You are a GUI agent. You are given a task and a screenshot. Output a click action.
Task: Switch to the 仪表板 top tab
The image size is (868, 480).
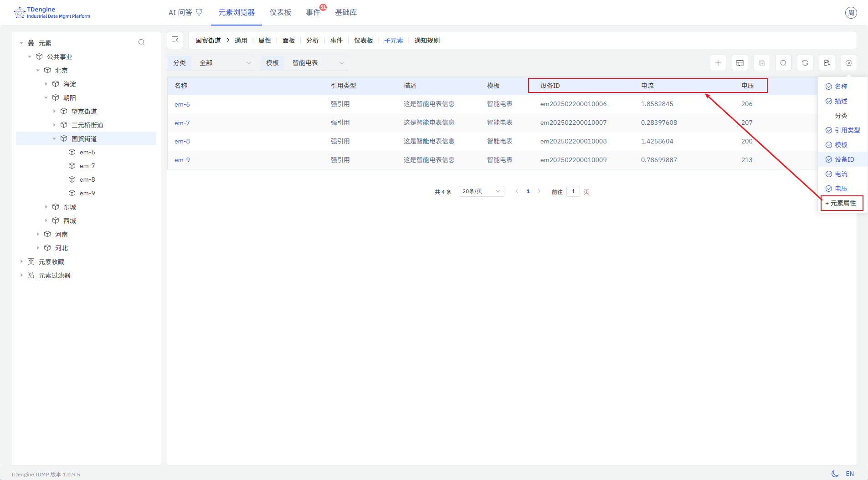pos(280,12)
